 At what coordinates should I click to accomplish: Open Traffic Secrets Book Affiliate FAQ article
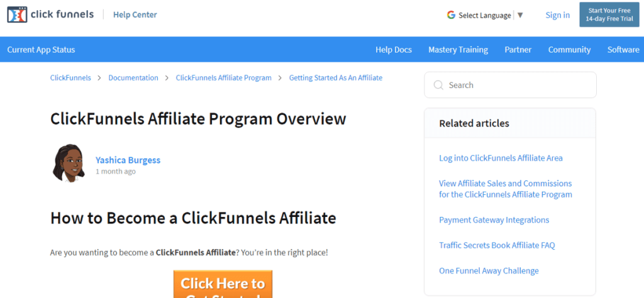point(497,245)
